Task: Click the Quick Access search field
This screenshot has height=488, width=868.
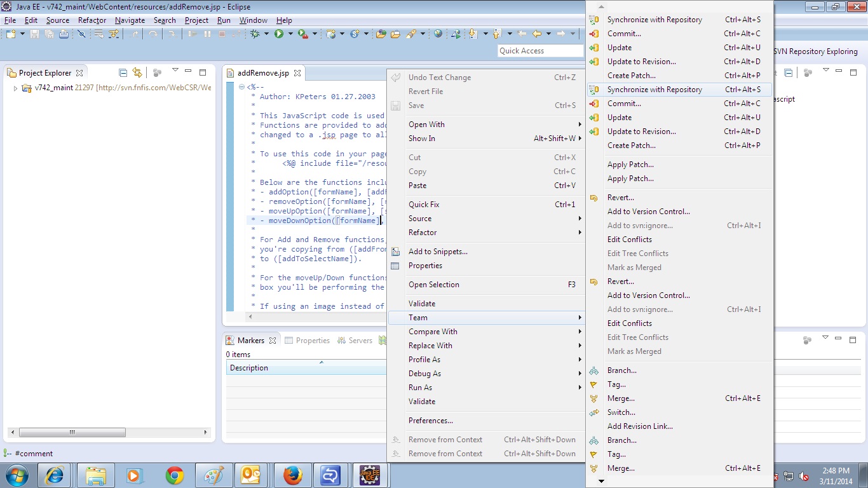Action: (540, 51)
